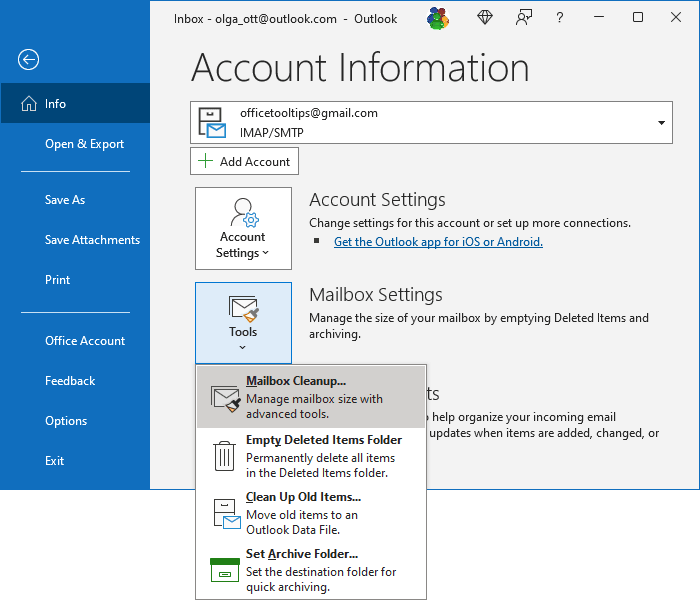This screenshot has width=700, height=600.
Task: Click the Tools envelope-broom icon
Action: pos(244,308)
